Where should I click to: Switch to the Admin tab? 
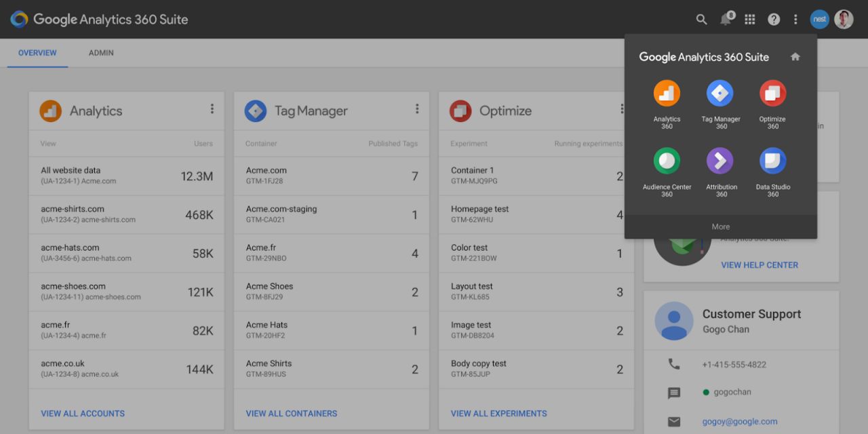(x=101, y=53)
